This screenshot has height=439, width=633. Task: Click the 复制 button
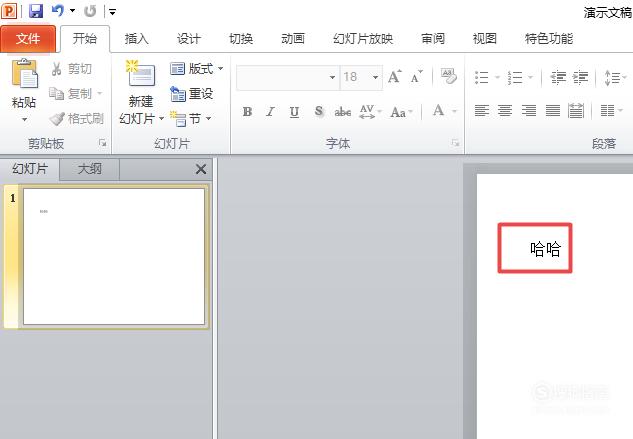[x=70, y=94]
